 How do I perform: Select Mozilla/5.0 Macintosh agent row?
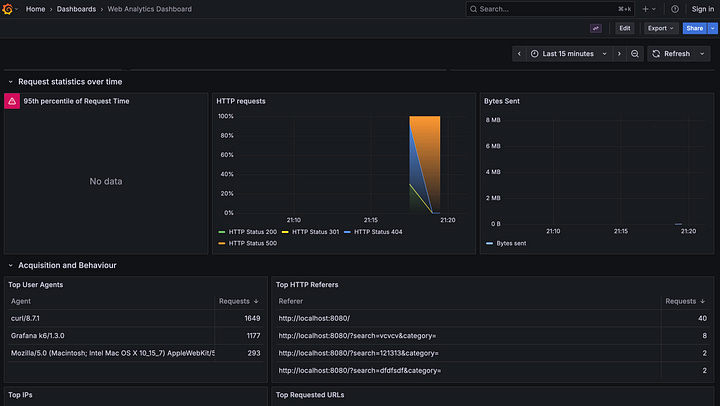pos(135,353)
